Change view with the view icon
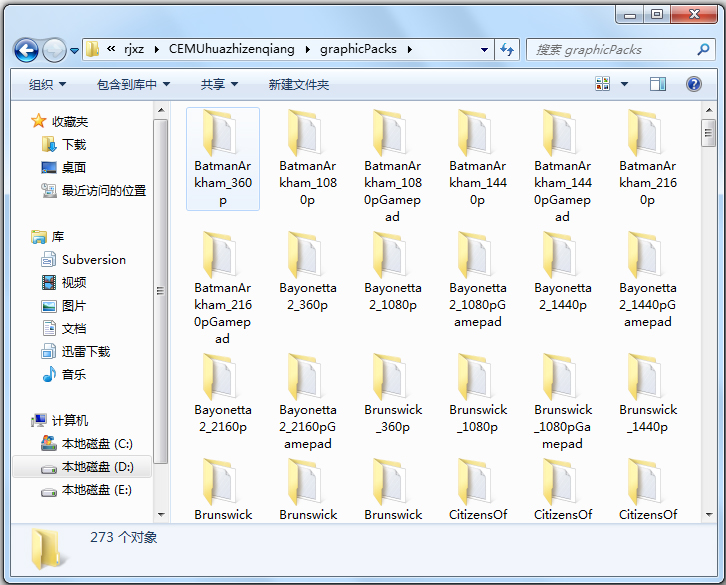726x585 pixels. tap(602, 84)
